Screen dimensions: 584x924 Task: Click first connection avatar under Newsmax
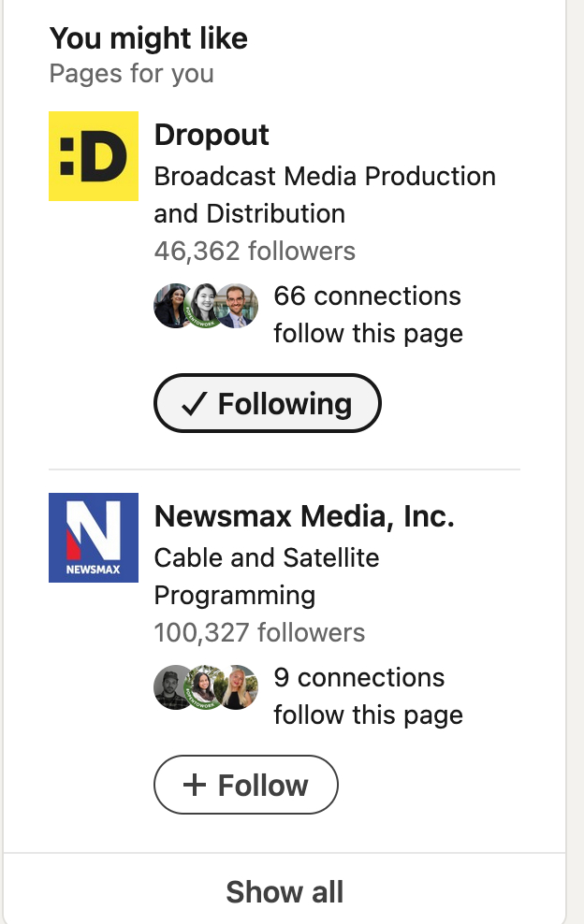[173, 687]
